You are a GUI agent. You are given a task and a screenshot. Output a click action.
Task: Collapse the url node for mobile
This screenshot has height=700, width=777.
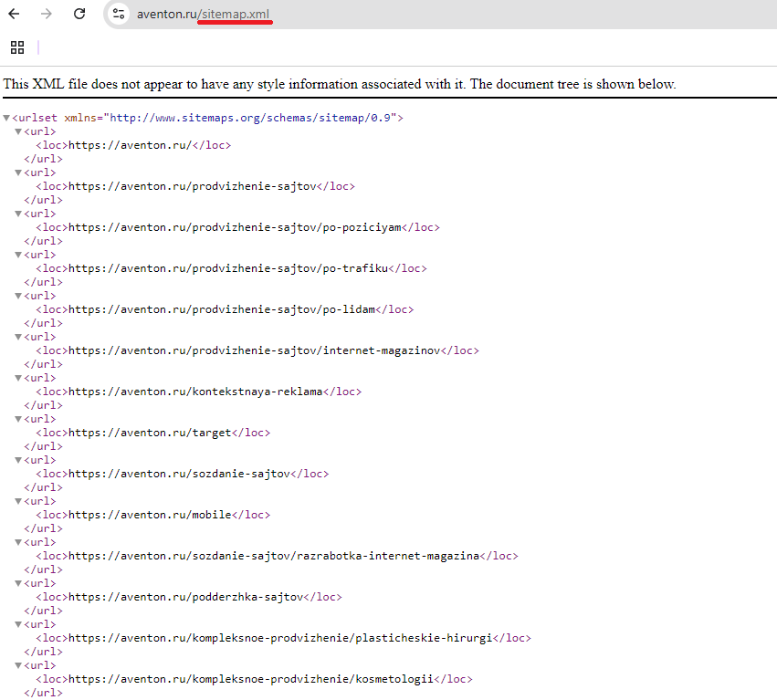tap(18, 502)
